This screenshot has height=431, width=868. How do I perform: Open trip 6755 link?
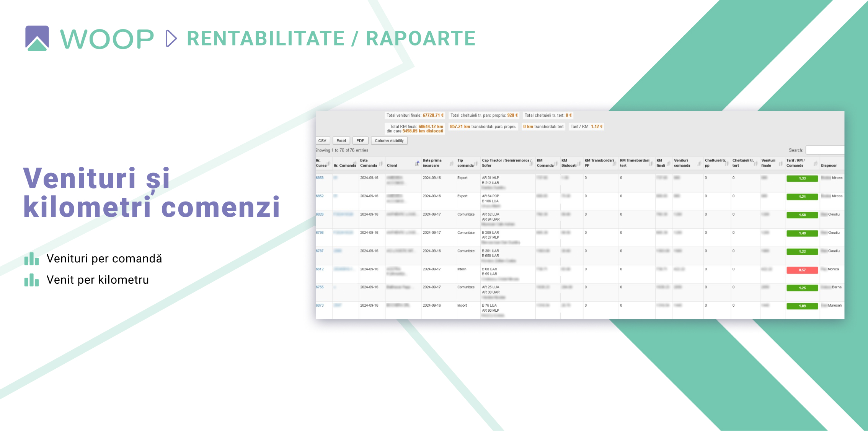coord(320,287)
